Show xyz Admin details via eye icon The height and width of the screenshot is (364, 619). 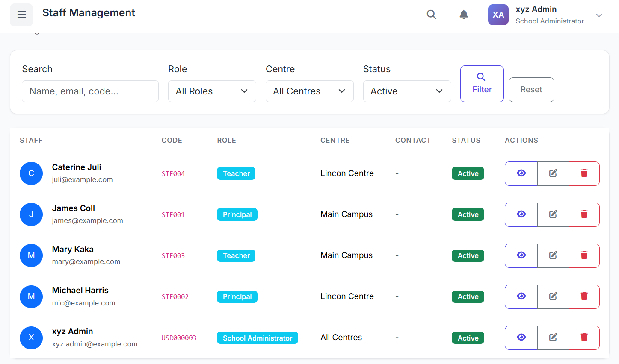pos(521,338)
